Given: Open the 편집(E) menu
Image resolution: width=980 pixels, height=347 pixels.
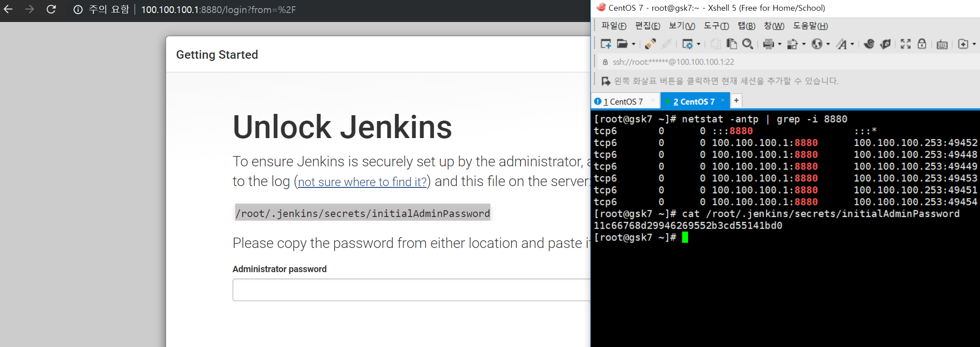Looking at the screenshot, I should (648, 26).
